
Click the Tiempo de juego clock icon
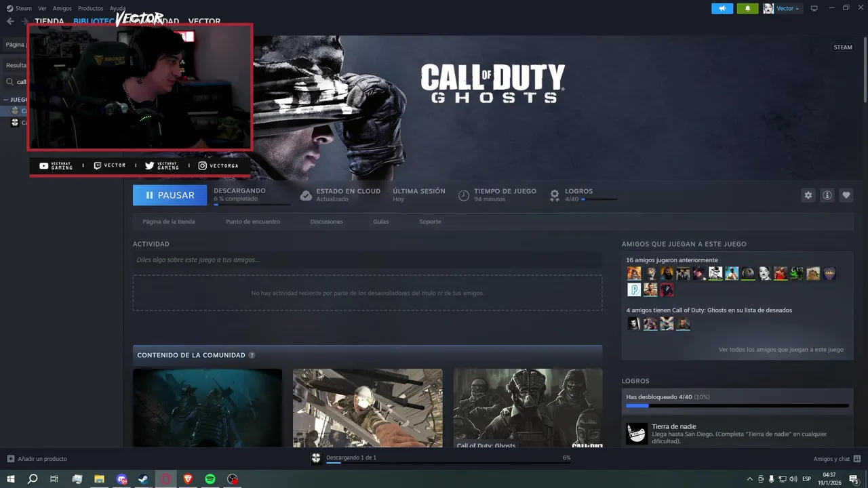(x=464, y=195)
